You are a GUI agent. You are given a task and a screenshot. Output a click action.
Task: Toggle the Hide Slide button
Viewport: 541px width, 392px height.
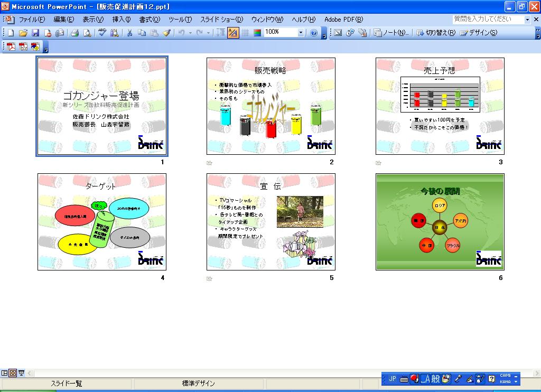tap(338, 33)
